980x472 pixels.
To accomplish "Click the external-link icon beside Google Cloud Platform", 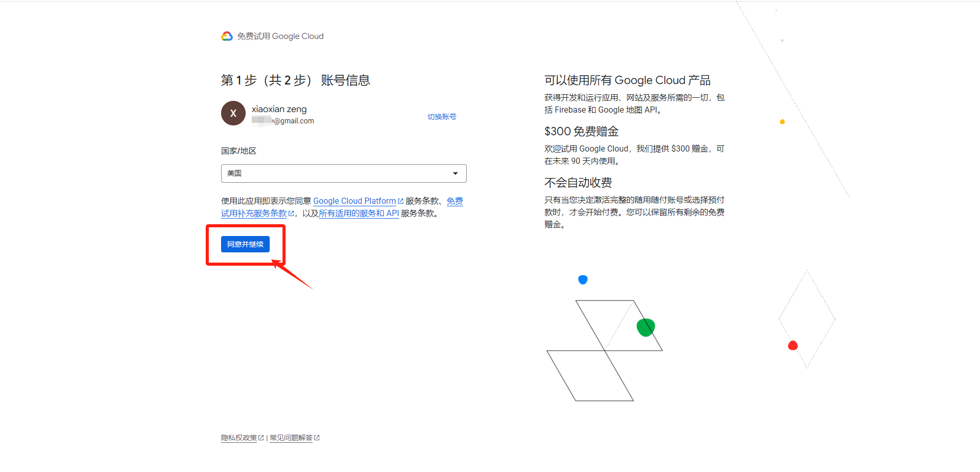I will [401, 201].
